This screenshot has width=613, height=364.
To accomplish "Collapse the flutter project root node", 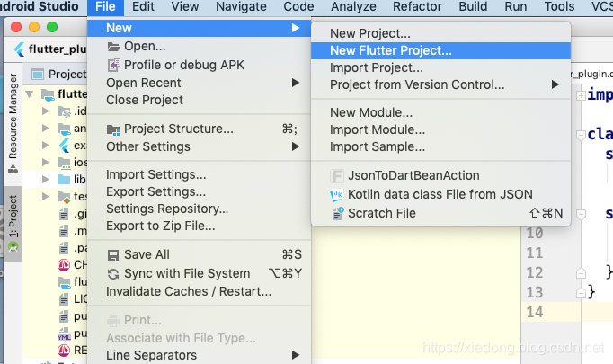I will [x=31, y=93].
